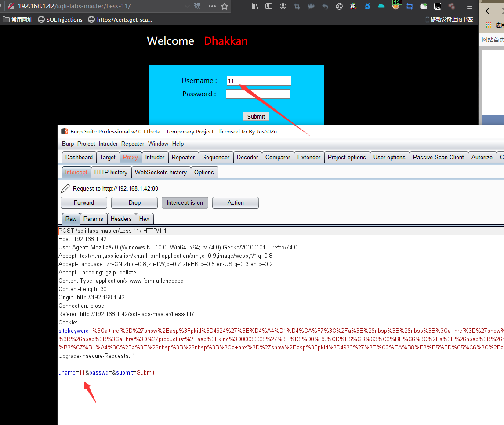
Task: Open the Window menu
Action: (158, 144)
